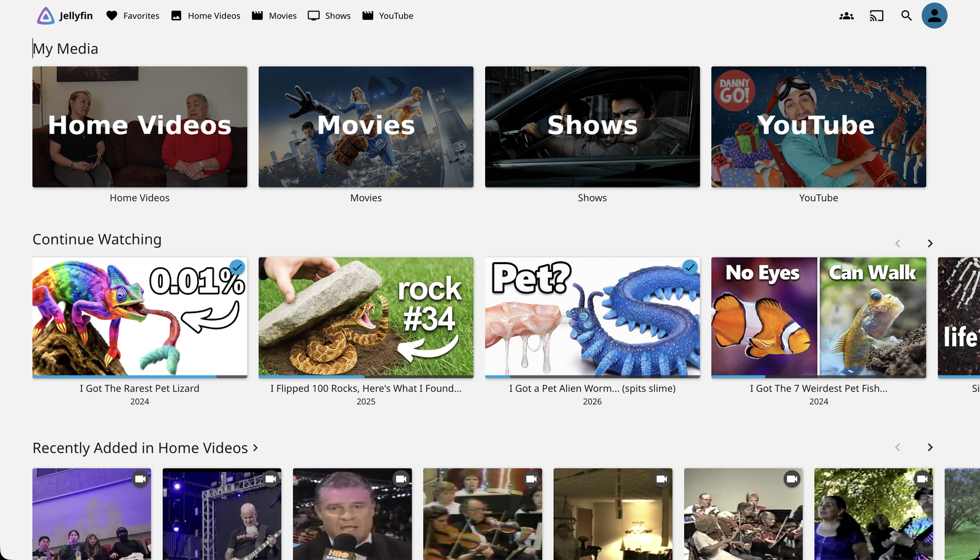
Task: Click the 'Shows' caption under the card
Action: tap(592, 198)
